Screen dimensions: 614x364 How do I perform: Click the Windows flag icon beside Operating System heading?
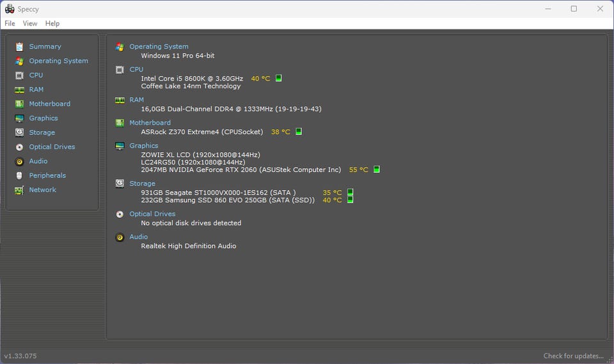coord(120,47)
